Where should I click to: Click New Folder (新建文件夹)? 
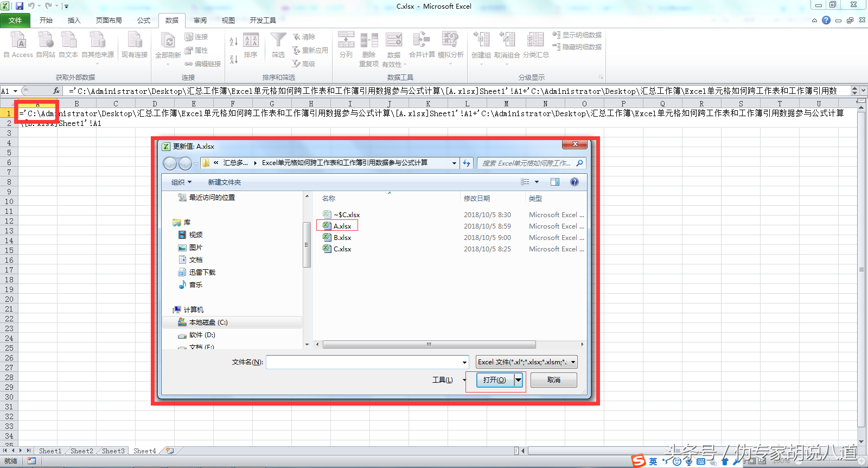[225, 182]
